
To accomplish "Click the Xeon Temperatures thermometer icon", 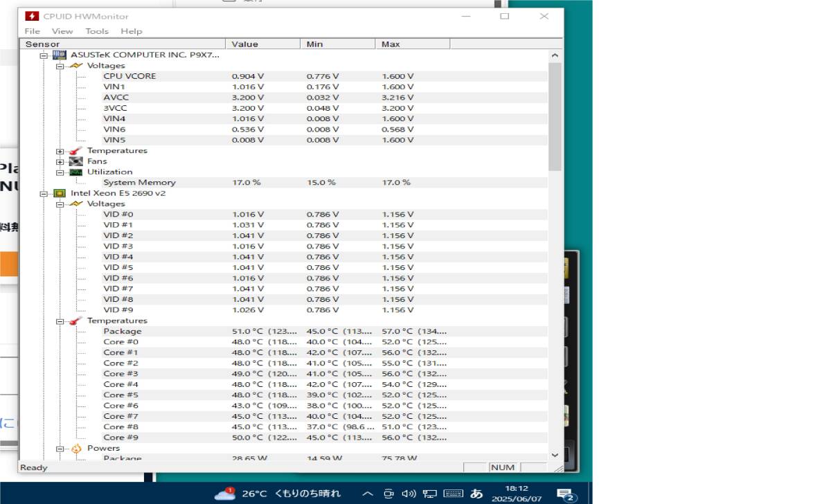I will pos(76,321).
